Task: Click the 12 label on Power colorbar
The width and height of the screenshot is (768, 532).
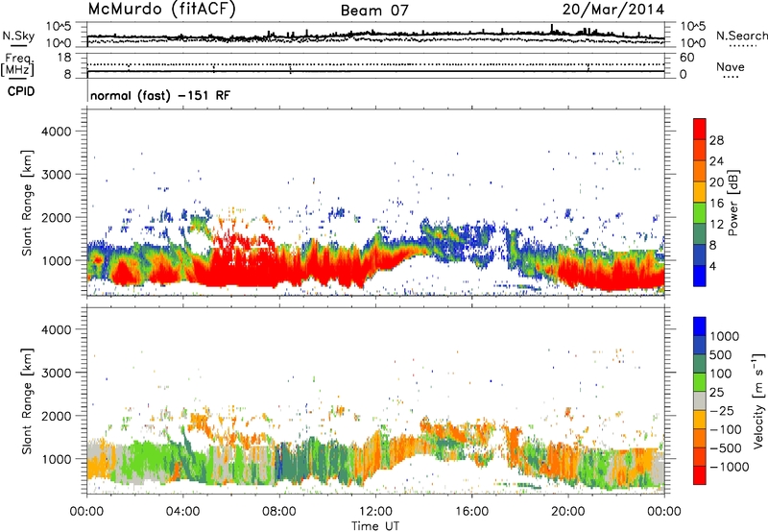Action: click(x=716, y=224)
